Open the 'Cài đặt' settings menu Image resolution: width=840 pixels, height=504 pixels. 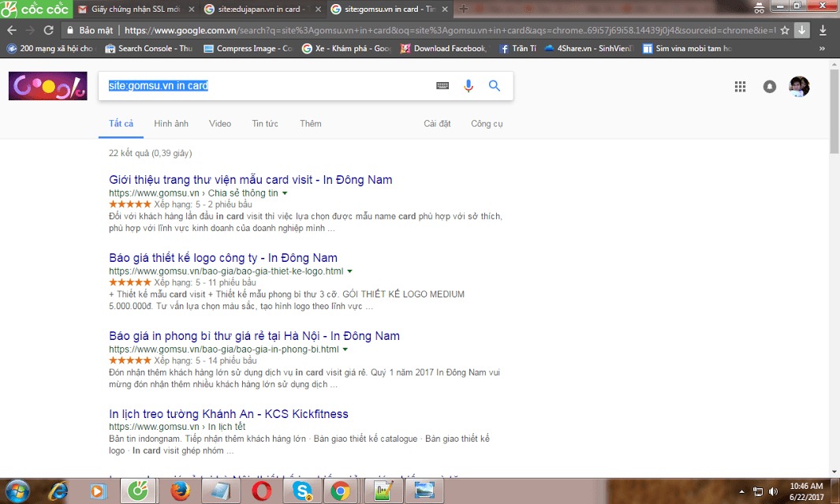437,124
